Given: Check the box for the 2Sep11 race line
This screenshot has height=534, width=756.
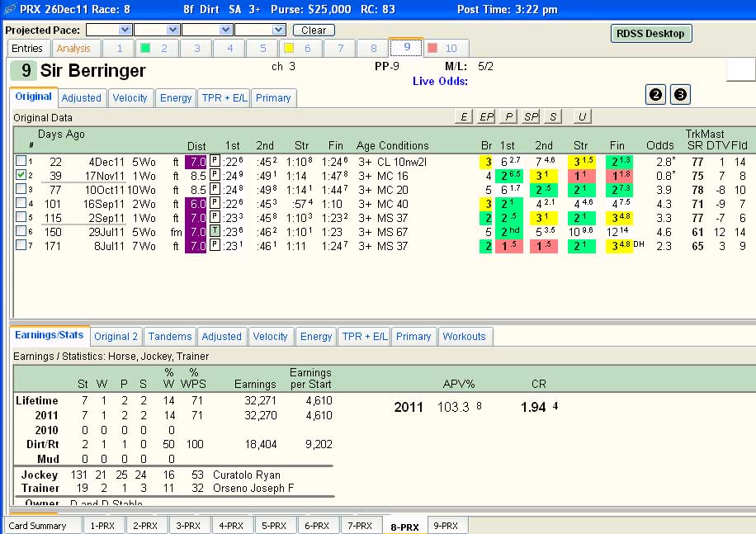Looking at the screenshot, I should point(21,216).
